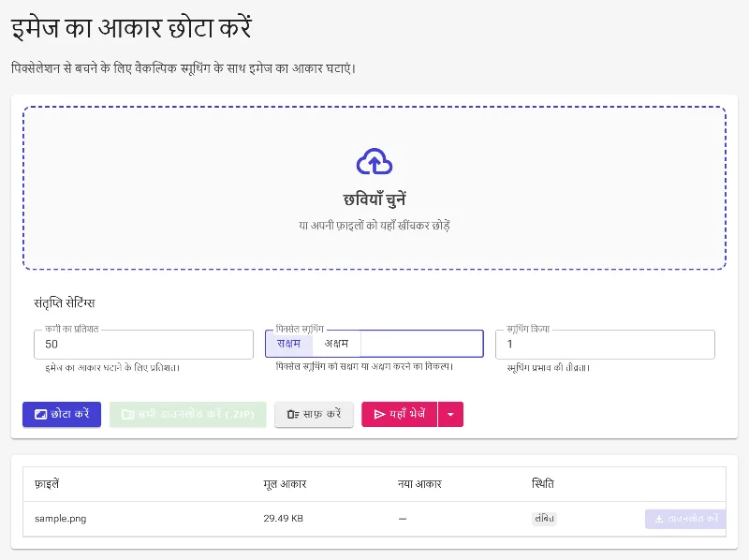Select 'सक्षम' pixel smoothing option

click(289, 344)
